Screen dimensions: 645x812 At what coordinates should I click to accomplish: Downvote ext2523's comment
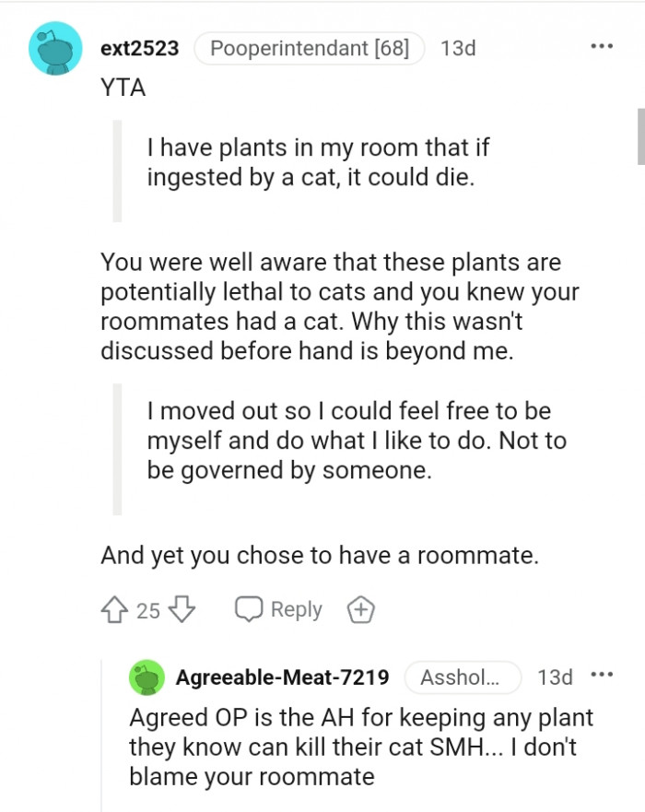point(182,609)
